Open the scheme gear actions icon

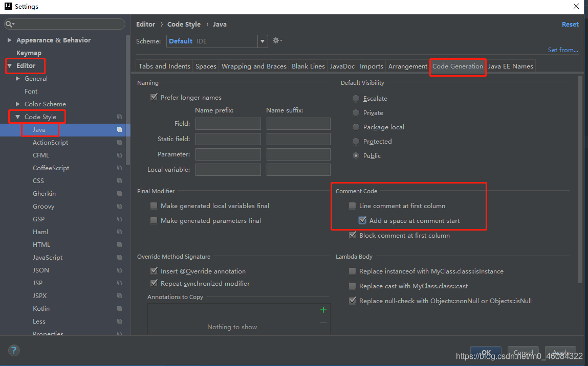click(x=277, y=40)
